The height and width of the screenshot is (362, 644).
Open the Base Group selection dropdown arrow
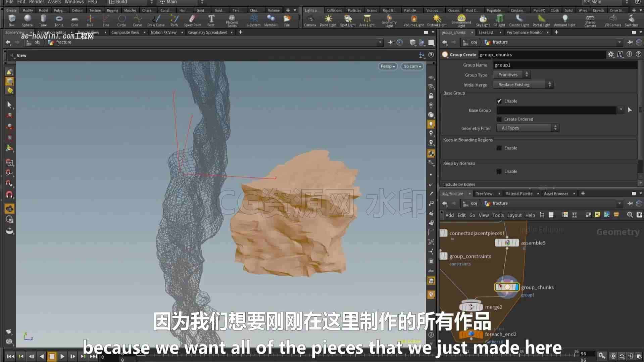point(621,110)
